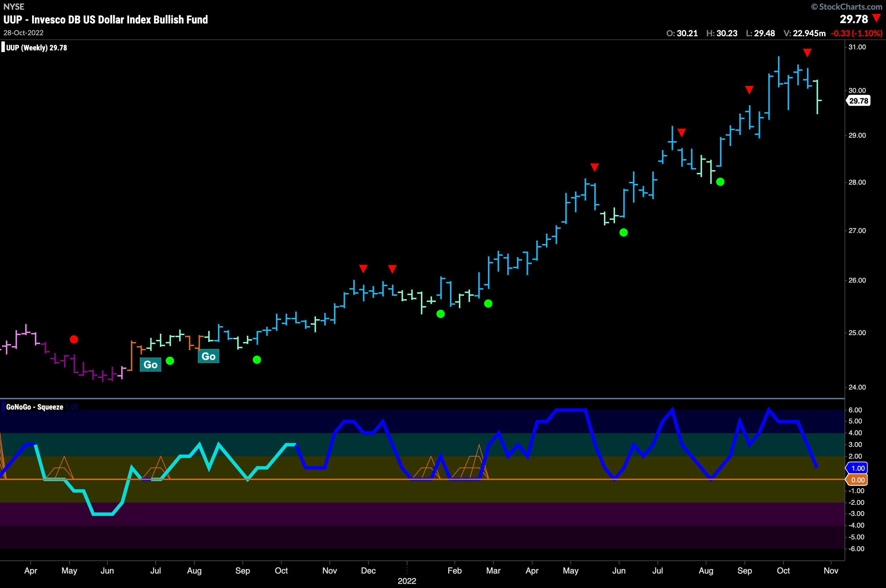Click the GoNoGo - Squeeze indicator label
This screenshot has height=588, width=886.
pyautogui.click(x=35, y=407)
